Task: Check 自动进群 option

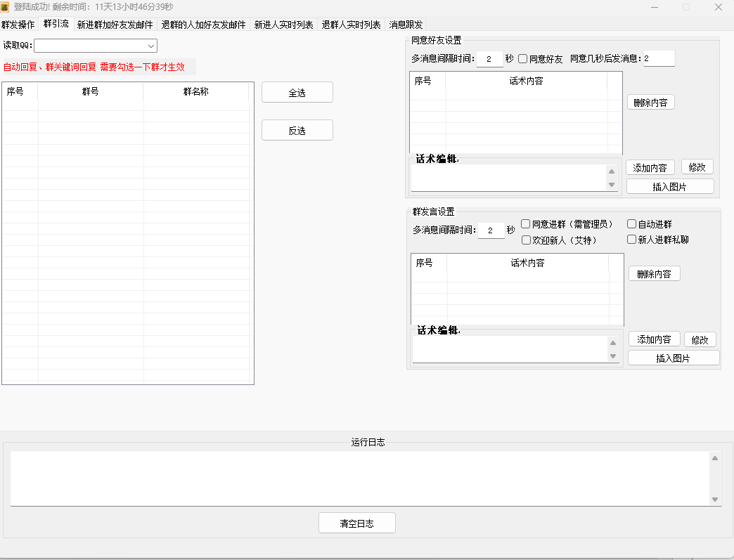Action: (631, 223)
